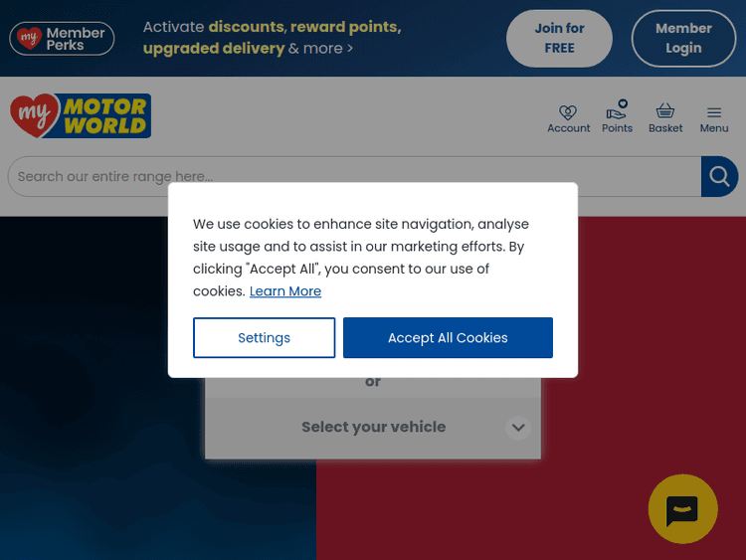746x560 pixels.
Task: Open the shopping Basket icon
Action: pos(665,110)
